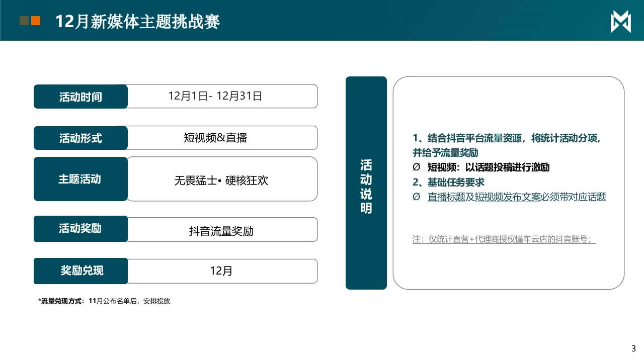Click the gray square beside the orange square
Screen dimensions: 644x362
coord(24,21)
